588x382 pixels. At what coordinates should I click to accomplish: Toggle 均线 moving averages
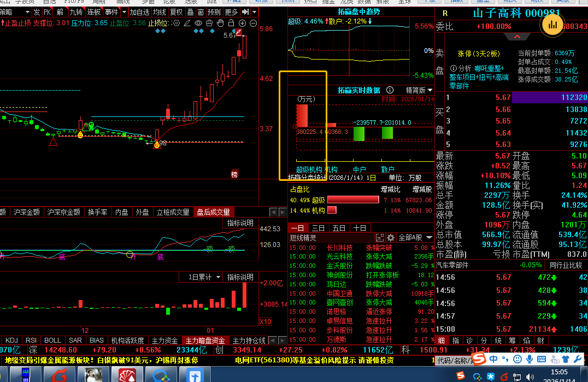[160, 12]
